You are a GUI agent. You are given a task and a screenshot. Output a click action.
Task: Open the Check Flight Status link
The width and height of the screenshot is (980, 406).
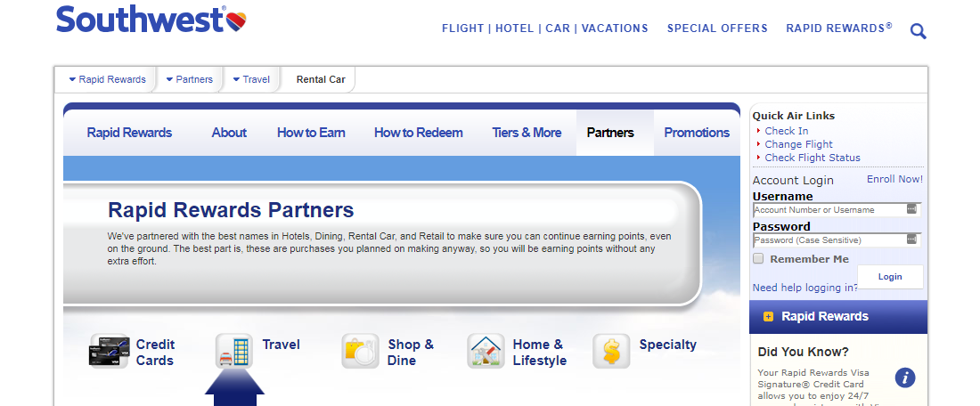[x=813, y=158]
